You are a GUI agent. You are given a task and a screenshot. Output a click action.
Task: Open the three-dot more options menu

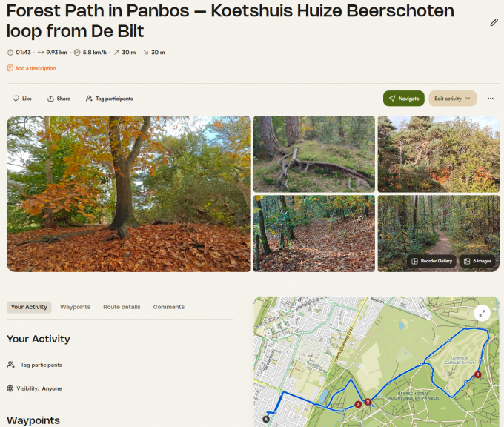pyautogui.click(x=490, y=99)
